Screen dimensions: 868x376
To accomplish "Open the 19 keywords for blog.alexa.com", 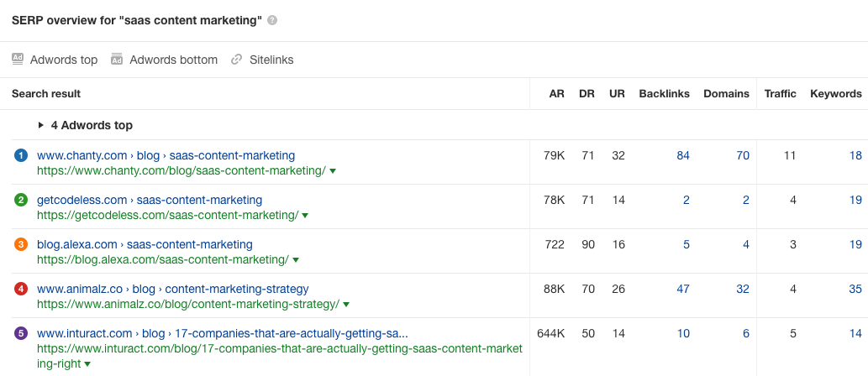I will 856,244.
